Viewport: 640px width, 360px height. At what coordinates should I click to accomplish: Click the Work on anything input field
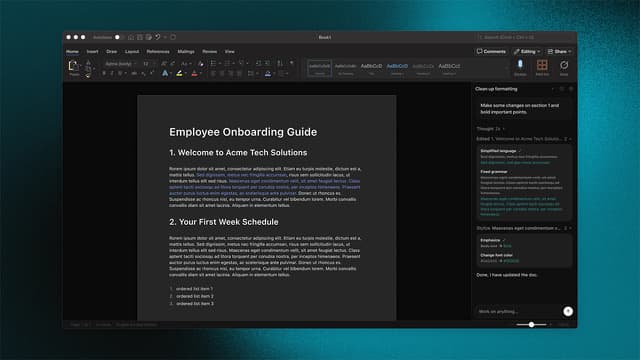pos(518,311)
